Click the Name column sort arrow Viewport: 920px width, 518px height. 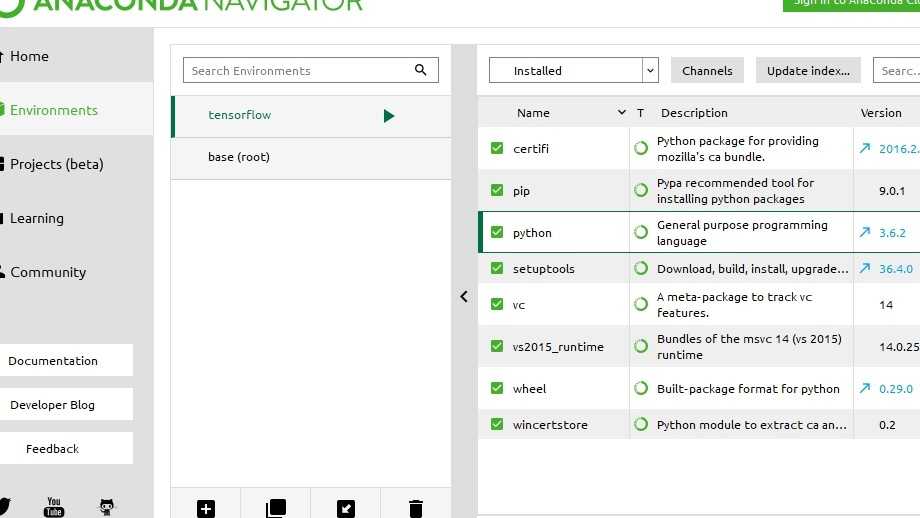[622, 113]
